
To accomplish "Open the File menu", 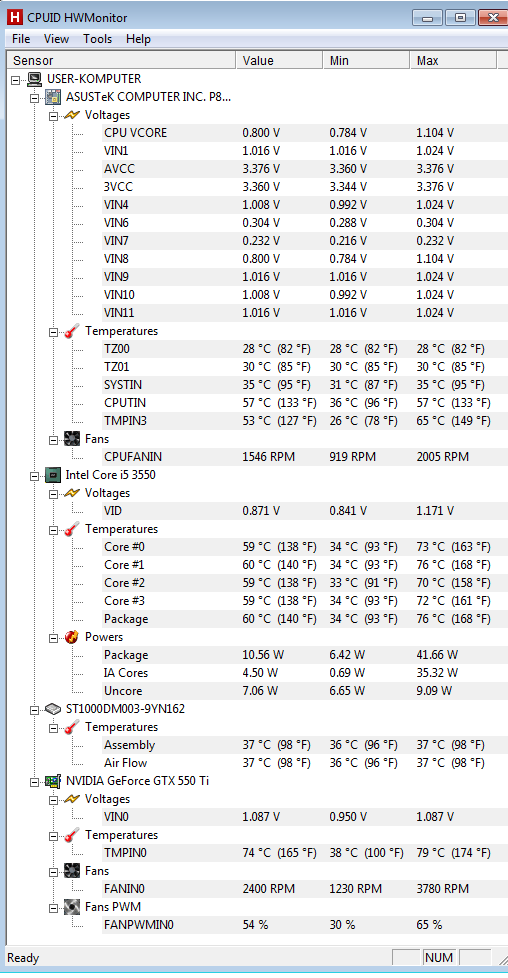I will pos(21,39).
